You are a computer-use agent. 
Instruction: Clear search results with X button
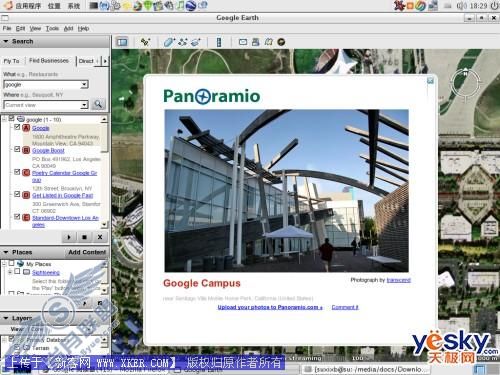pyautogui.click(x=100, y=237)
